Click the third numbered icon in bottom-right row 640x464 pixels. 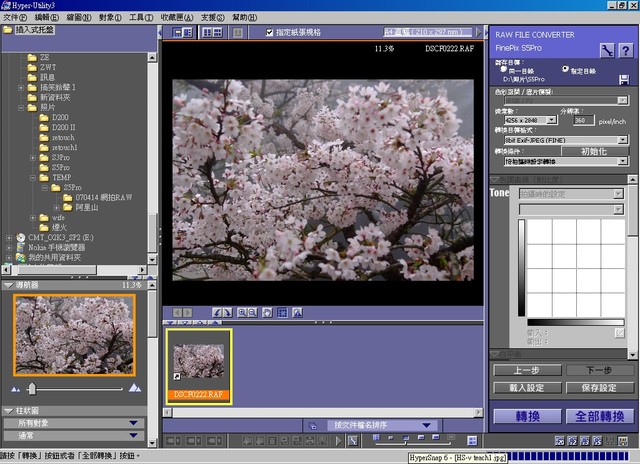(x=585, y=441)
